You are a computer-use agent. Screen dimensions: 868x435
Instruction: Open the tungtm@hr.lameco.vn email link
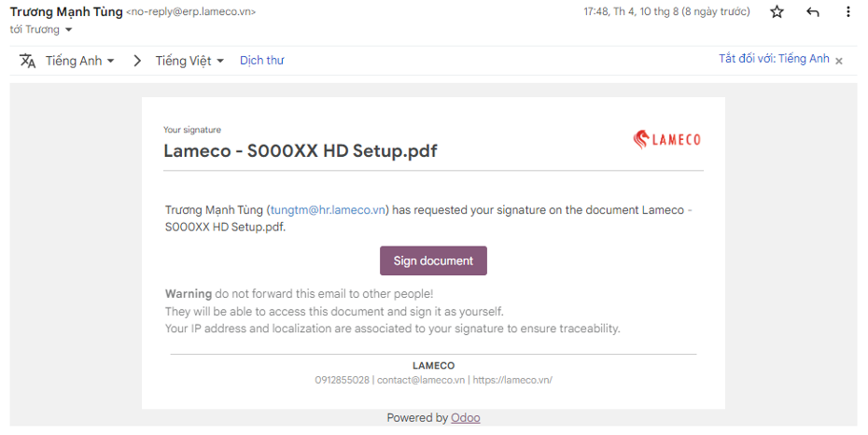click(328, 210)
